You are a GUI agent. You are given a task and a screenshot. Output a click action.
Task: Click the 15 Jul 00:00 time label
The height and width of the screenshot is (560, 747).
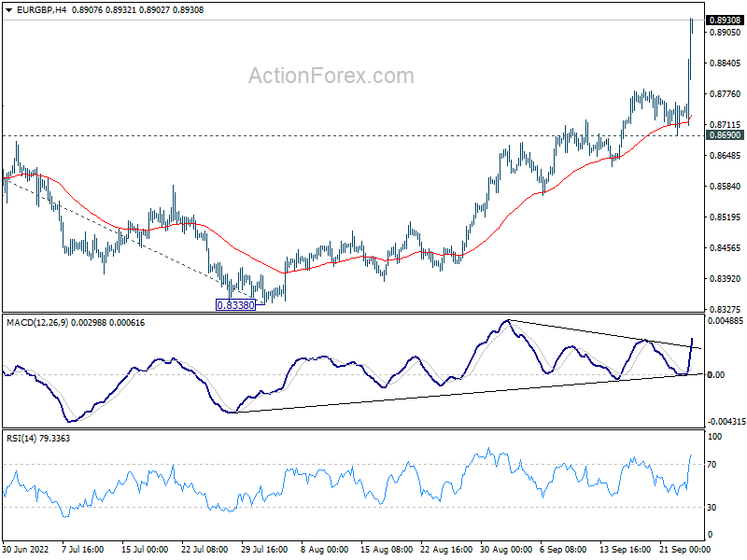tap(145, 550)
